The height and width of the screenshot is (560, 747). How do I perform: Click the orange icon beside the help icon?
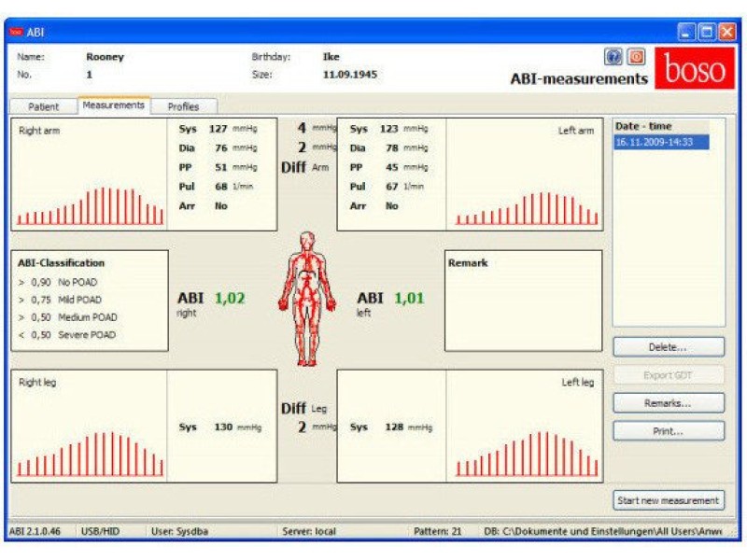637,56
